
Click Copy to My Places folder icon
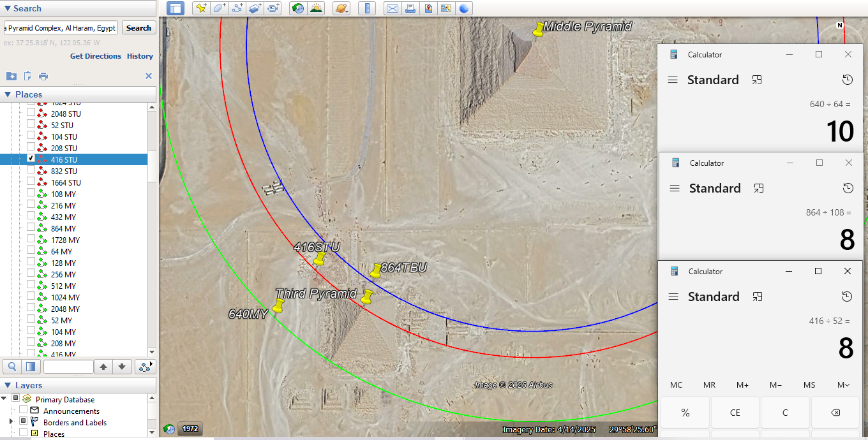click(x=11, y=76)
